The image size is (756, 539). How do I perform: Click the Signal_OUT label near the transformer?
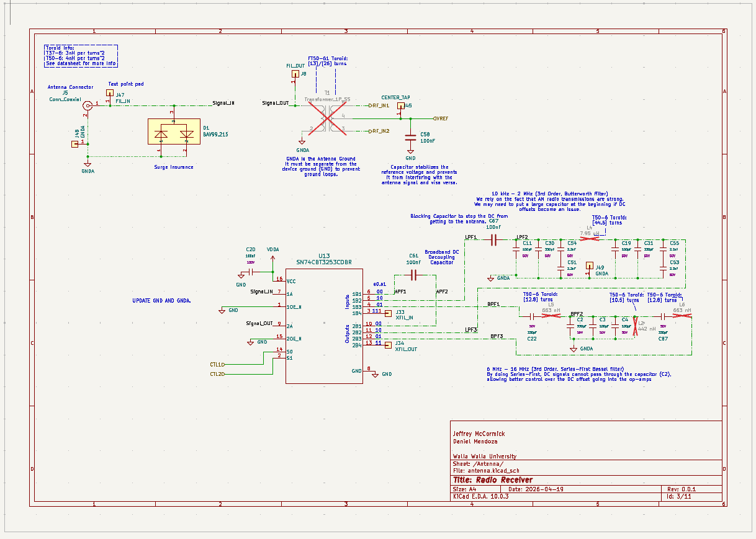point(276,103)
